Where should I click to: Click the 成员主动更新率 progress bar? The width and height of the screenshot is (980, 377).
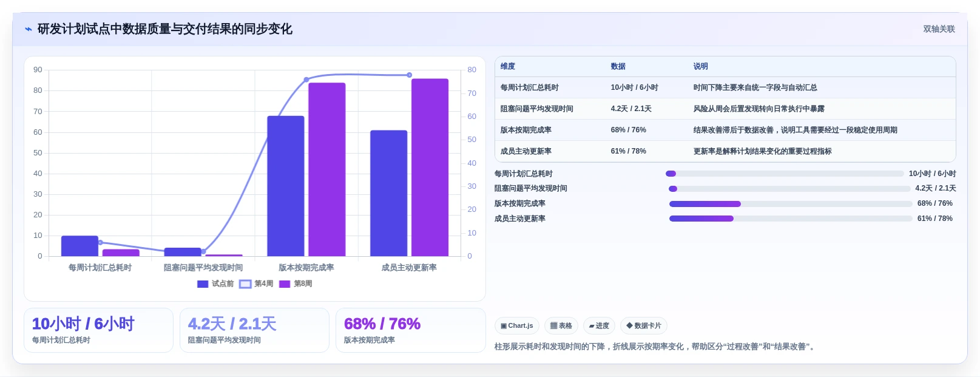coord(791,219)
